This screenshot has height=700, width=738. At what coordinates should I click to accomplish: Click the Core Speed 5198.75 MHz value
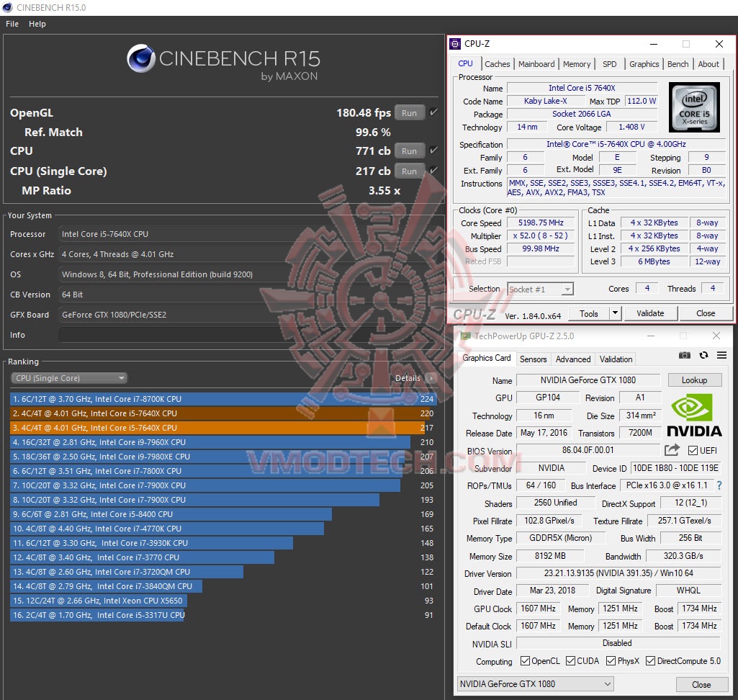[540, 223]
